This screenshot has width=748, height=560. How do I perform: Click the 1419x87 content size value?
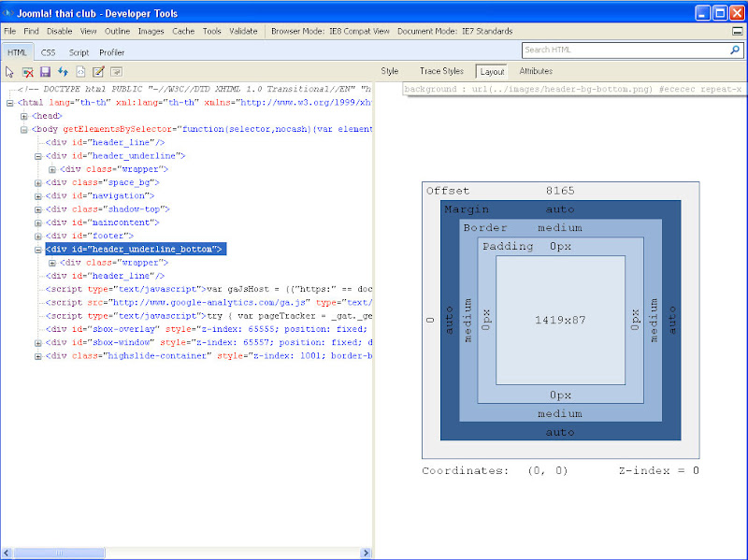[560, 320]
